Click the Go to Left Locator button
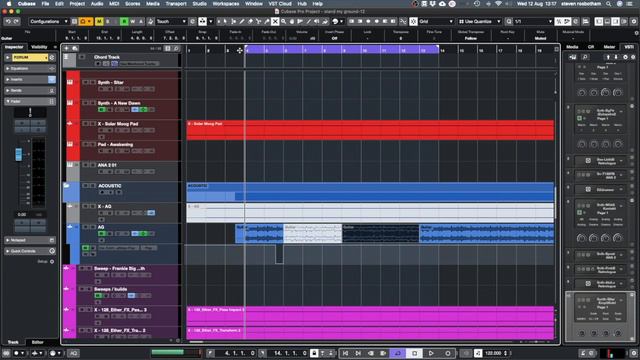 345,353
